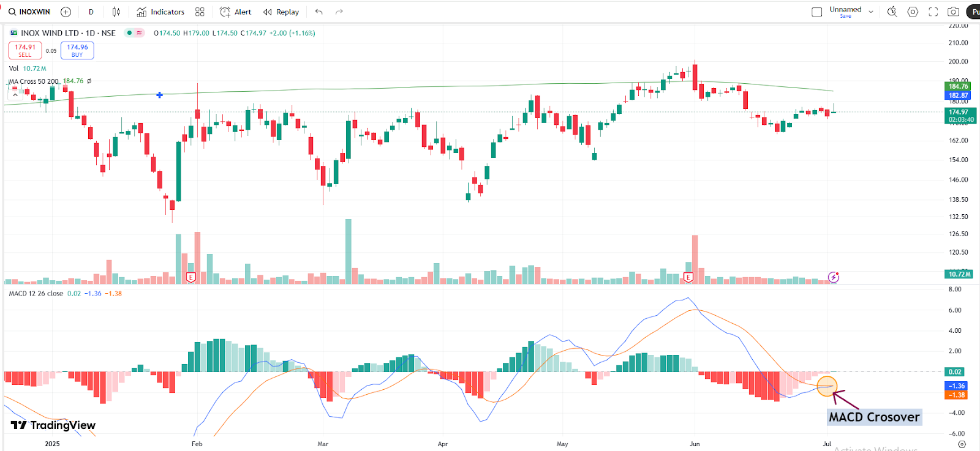Select the MACD 12 26 close legend
This screenshot has width=980, height=451.
(36, 294)
